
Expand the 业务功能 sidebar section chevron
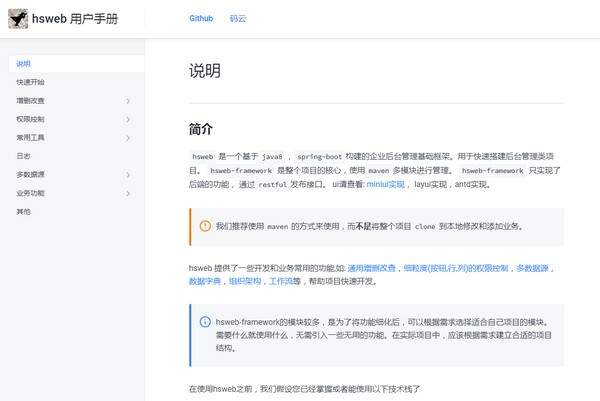click(x=128, y=193)
